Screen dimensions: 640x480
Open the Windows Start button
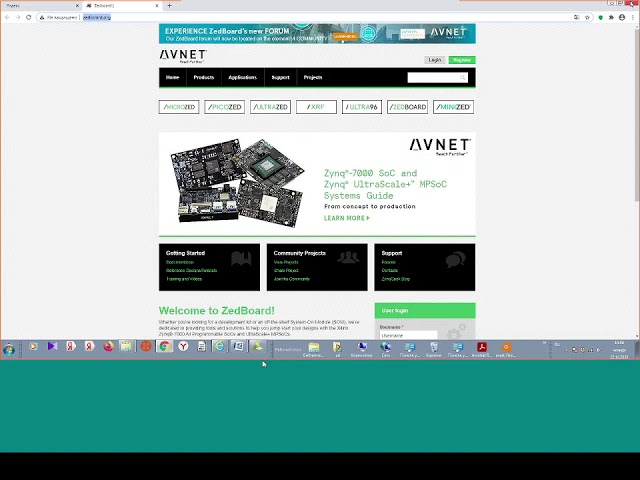[x=9, y=349]
